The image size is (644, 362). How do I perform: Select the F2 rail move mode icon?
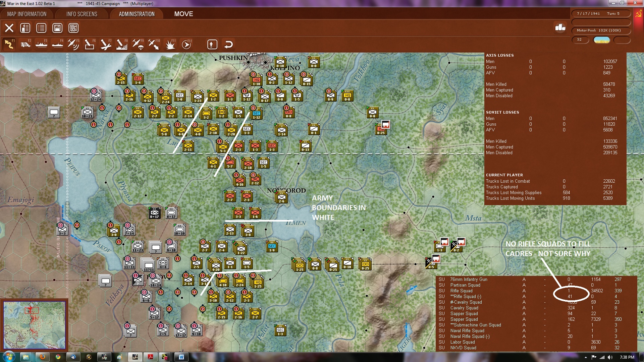[25, 44]
